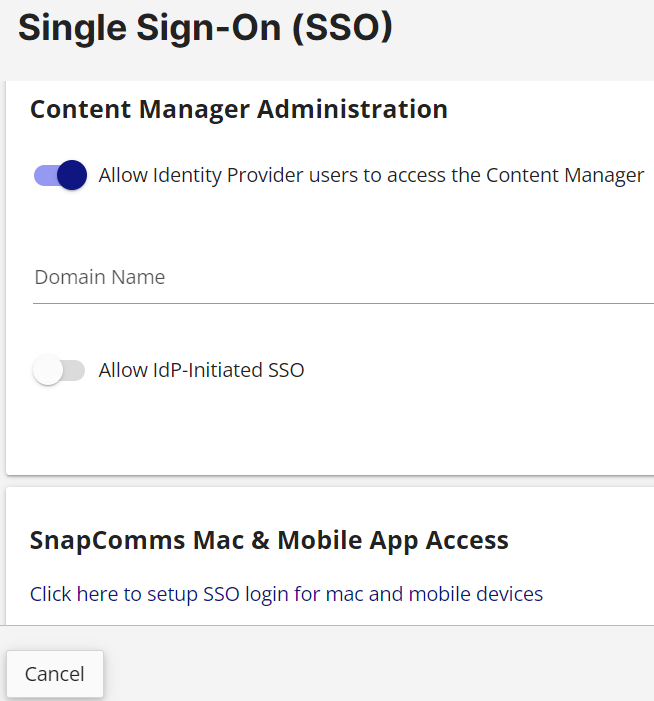Click the Domain Name input field

[x=343, y=277]
